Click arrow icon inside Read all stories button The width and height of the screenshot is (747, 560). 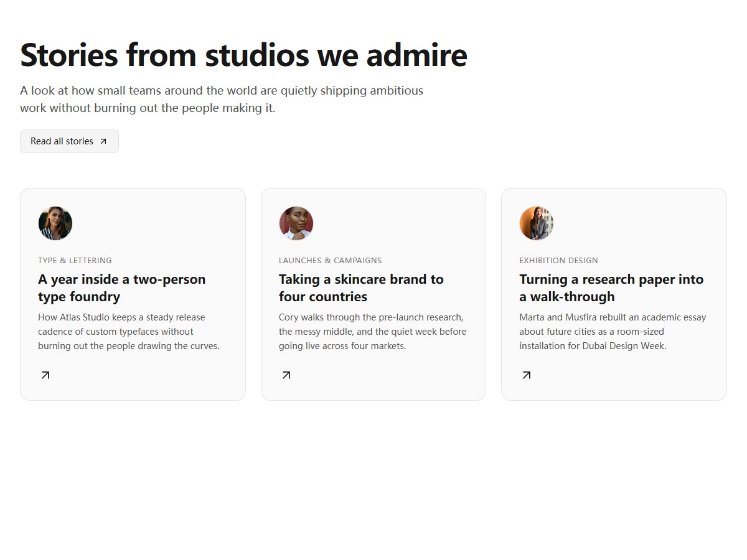click(103, 141)
